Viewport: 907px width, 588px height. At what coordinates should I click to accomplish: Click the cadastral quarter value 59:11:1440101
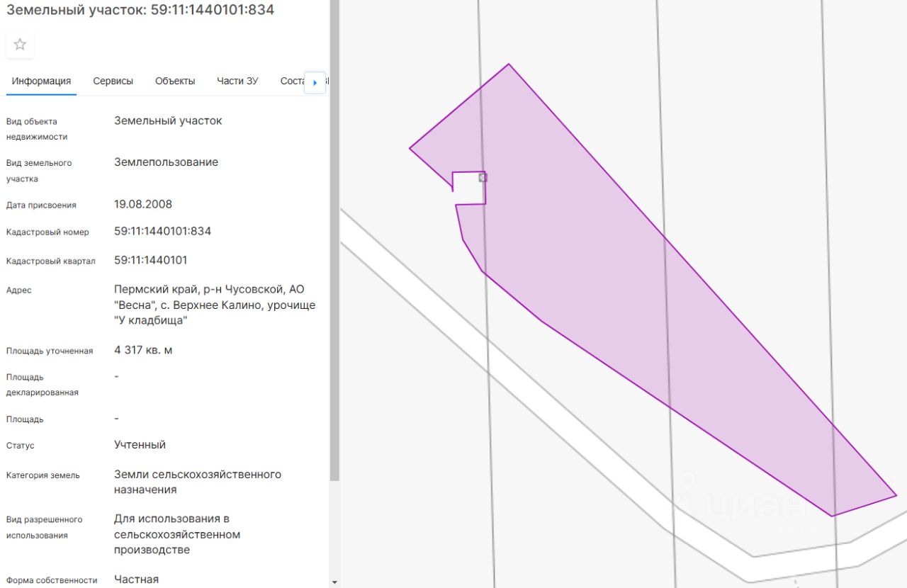tap(150, 260)
